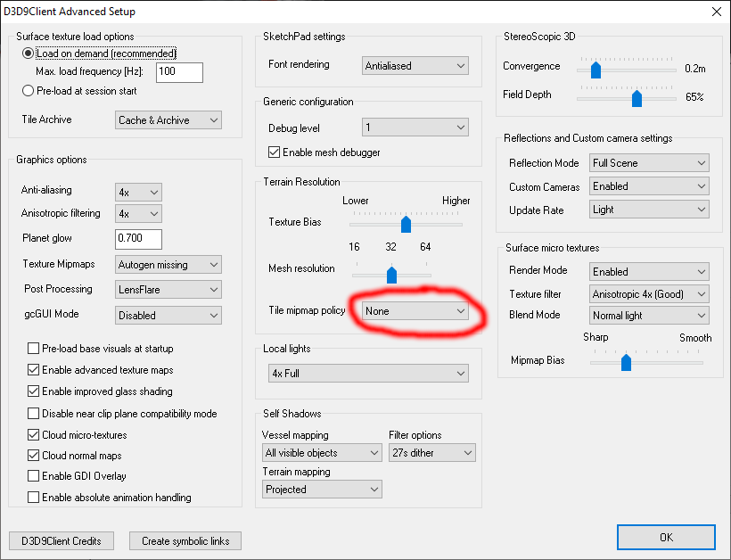Open the Vessel mapping dropdown
The image size is (731, 560).
tap(322, 453)
